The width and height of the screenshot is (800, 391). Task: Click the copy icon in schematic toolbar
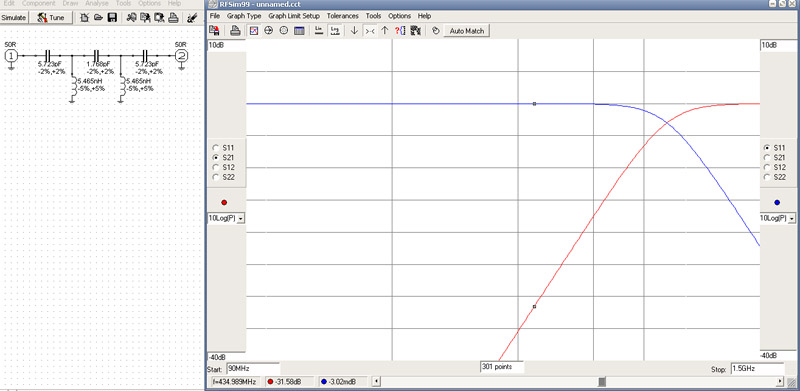pyautogui.click(x=145, y=18)
